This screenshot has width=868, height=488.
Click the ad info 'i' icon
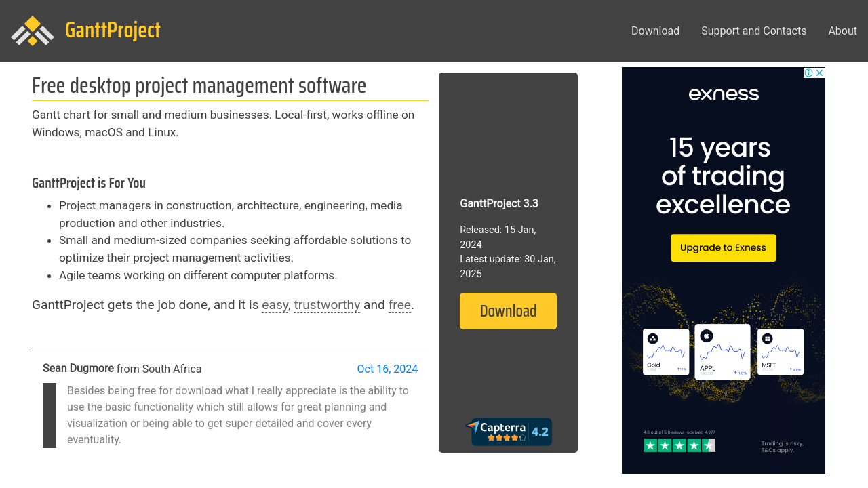pos(808,73)
